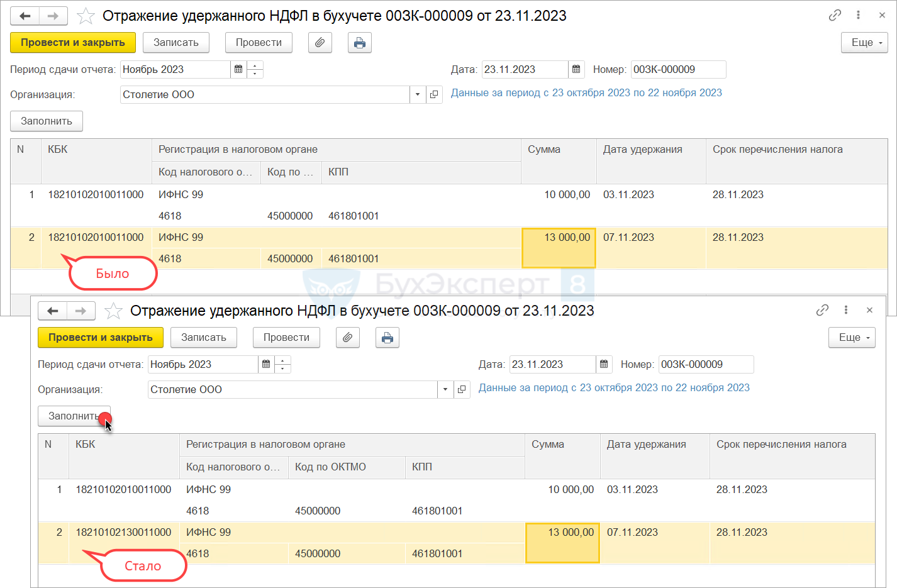Open three-dot menu in lower window header
Screen dimensions: 897x588
(x=846, y=310)
